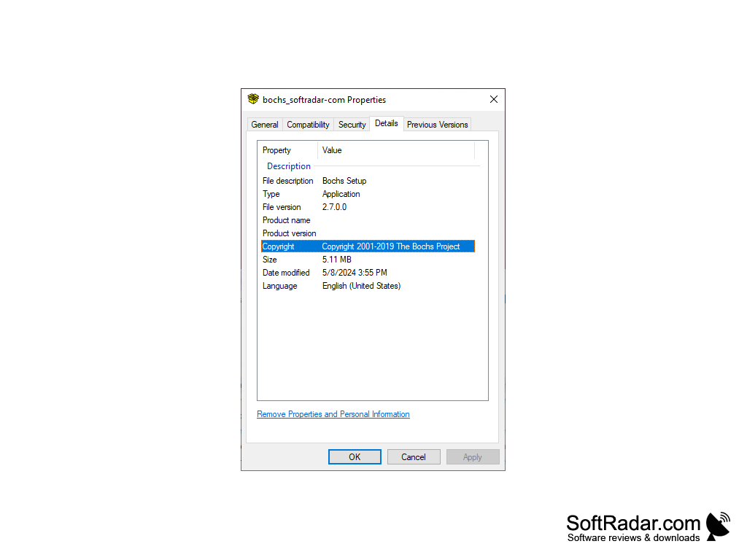Click the disabled Apply button

[473, 456]
